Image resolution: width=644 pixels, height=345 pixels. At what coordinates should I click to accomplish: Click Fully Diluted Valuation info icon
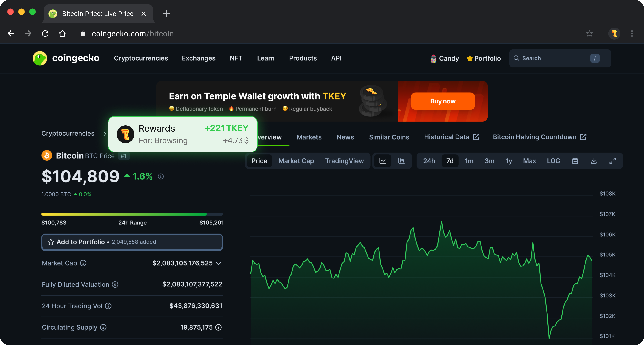(115, 284)
